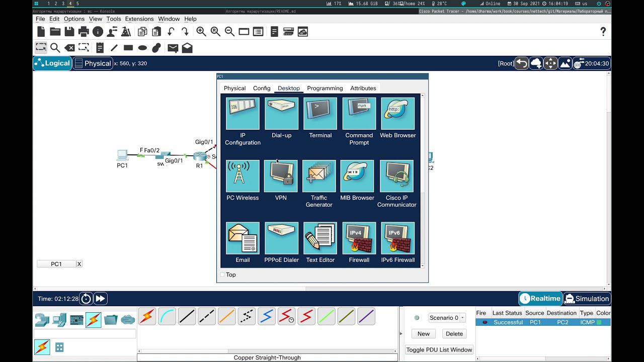This screenshot has width=644, height=362.
Task: Click the Zoom Out magnifier
Action: [229, 32]
